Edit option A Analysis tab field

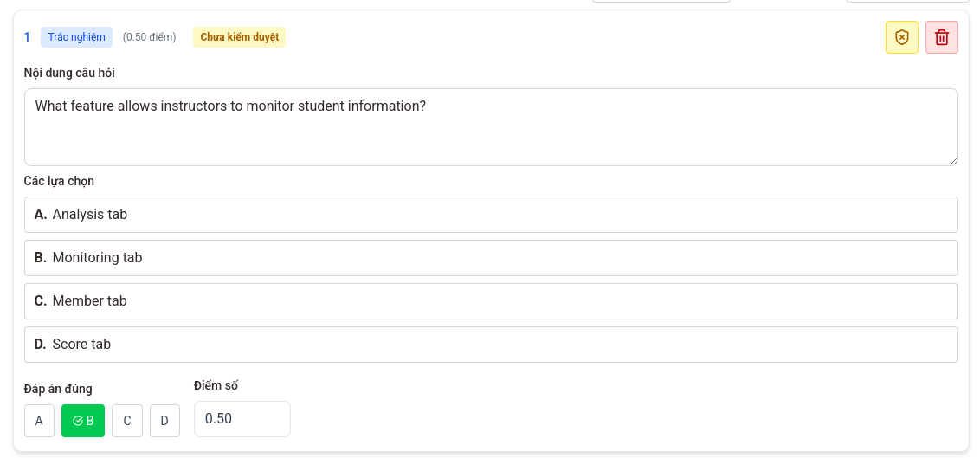(x=490, y=215)
